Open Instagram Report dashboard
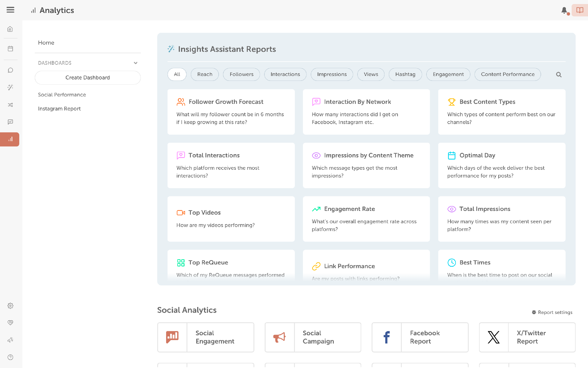 click(59, 109)
